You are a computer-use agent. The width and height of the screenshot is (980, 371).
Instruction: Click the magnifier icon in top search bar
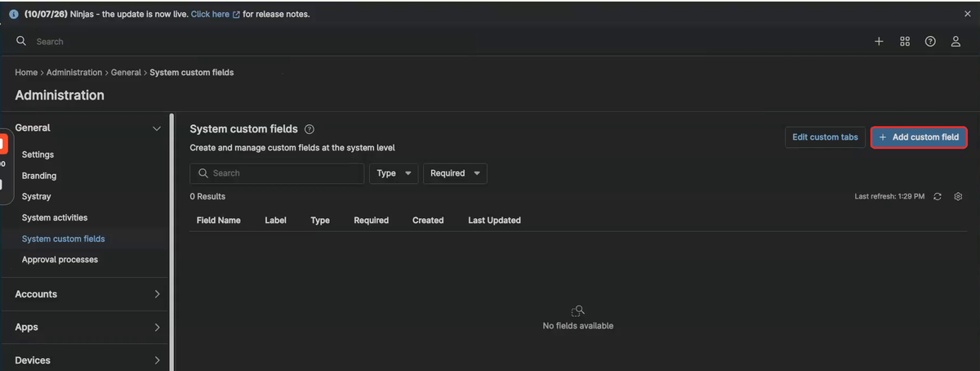coord(21,41)
